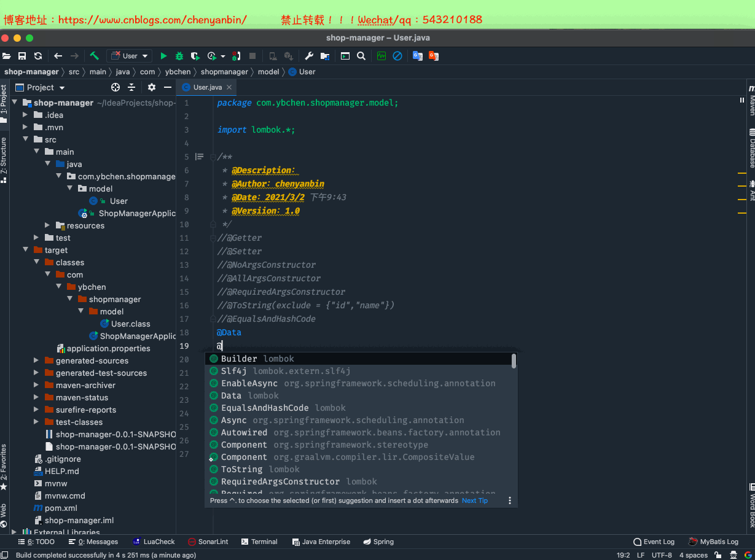Click the completion popup scrollbar thumb
This screenshot has width=755, height=560.
[x=514, y=361]
